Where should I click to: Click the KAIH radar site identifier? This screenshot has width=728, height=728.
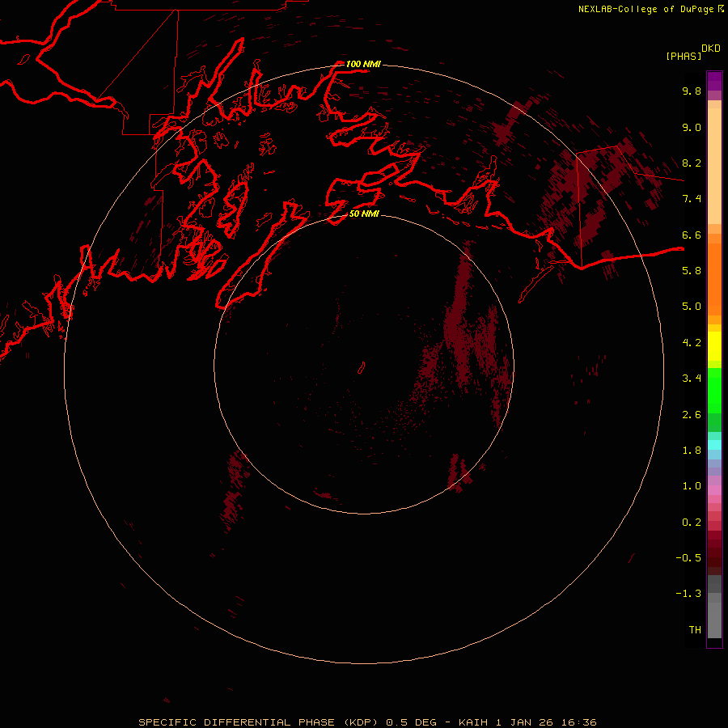473,722
